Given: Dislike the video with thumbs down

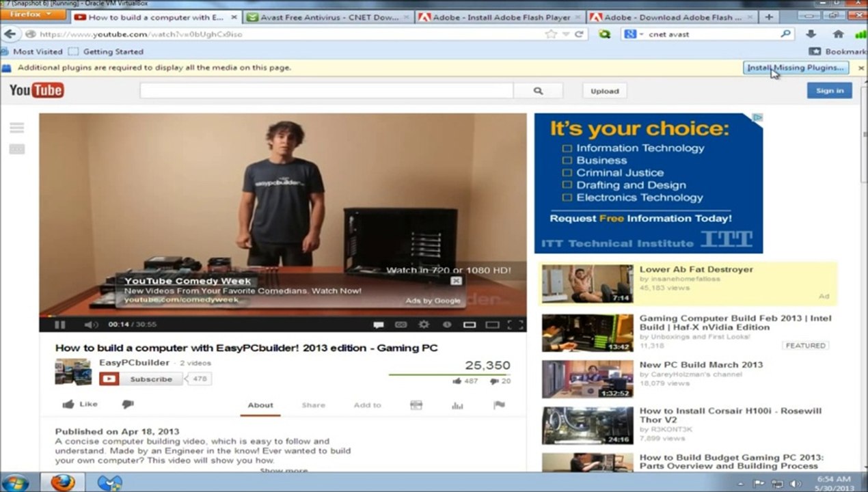Looking at the screenshot, I should tap(128, 405).
